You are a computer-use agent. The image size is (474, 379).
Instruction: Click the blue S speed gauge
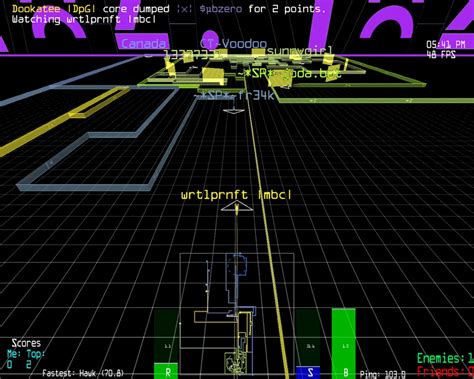point(308,343)
